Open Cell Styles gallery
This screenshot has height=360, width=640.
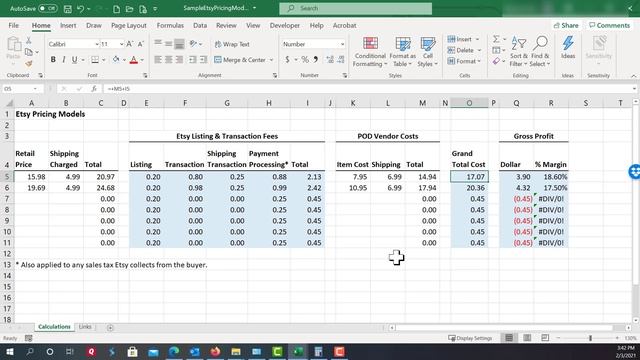[x=428, y=52]
